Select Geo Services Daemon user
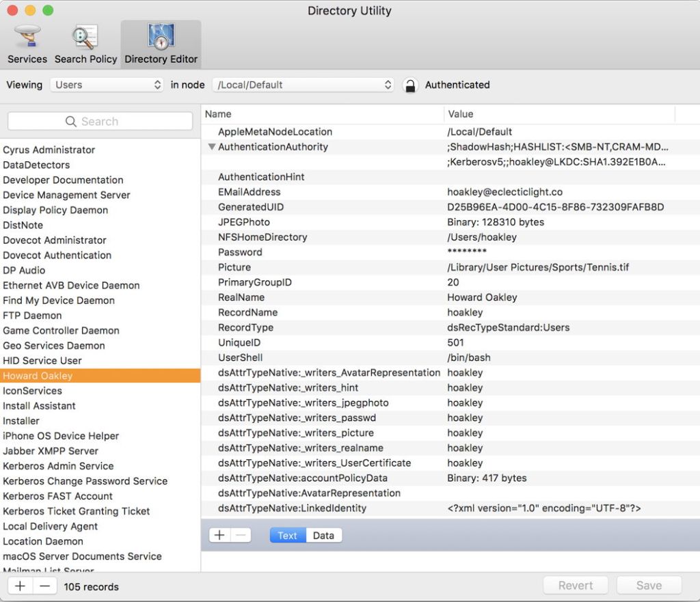The image size is (700, 602). click(x=100, y=346)
